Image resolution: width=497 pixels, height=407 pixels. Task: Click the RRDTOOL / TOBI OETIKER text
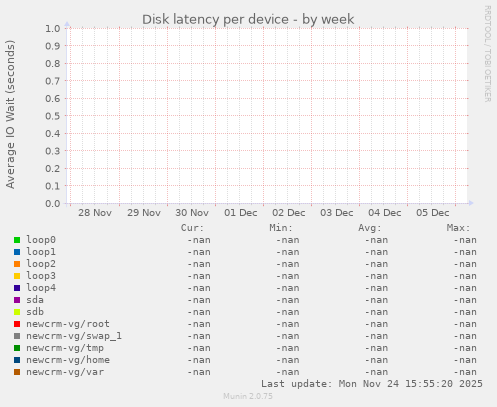click(x=487, y=54)
